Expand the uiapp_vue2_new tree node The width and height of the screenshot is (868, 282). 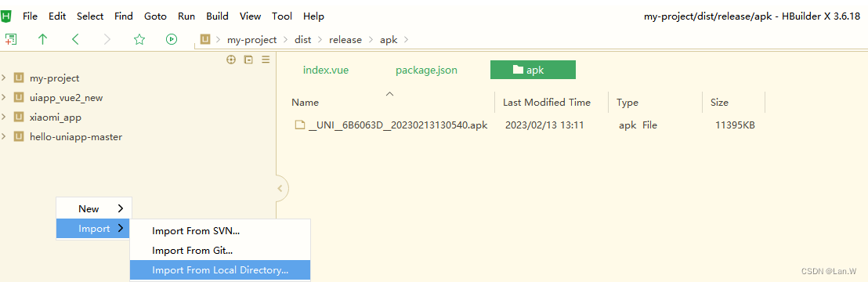coord(4,97)
